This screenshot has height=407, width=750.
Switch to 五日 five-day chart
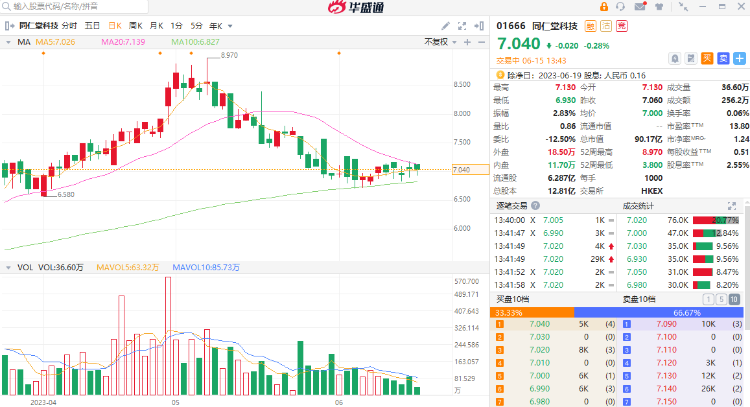tap(92, 26)
